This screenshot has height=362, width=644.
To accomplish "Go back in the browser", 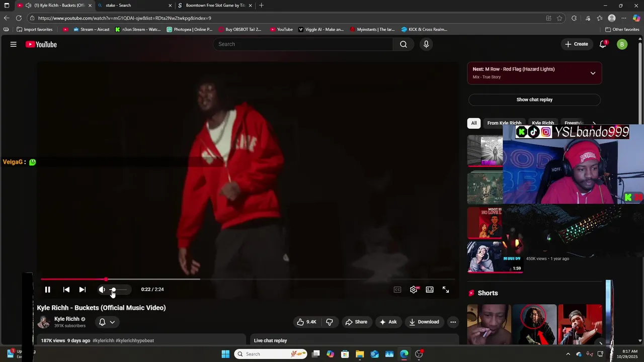I will tap(7, 18).
